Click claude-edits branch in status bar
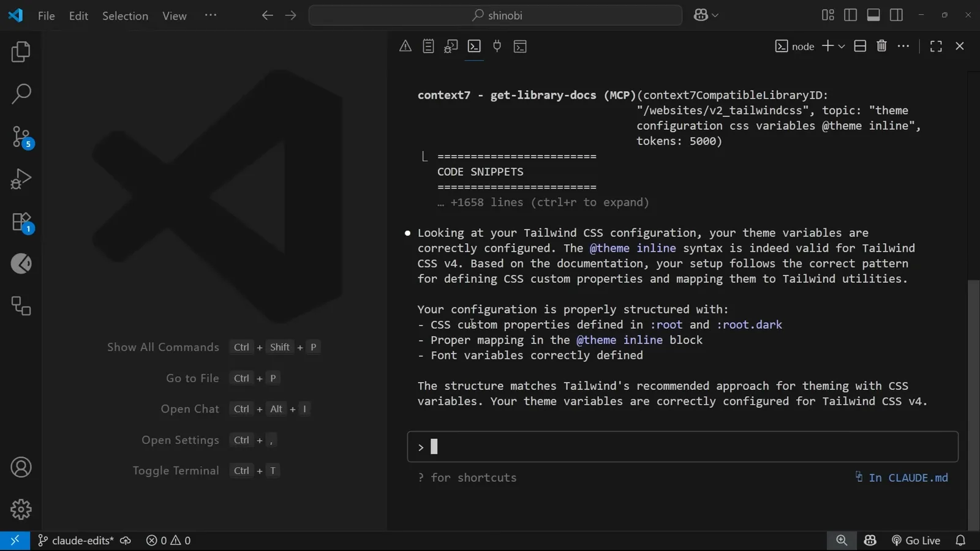The image size is (980, 551). (x=75, y=541)
